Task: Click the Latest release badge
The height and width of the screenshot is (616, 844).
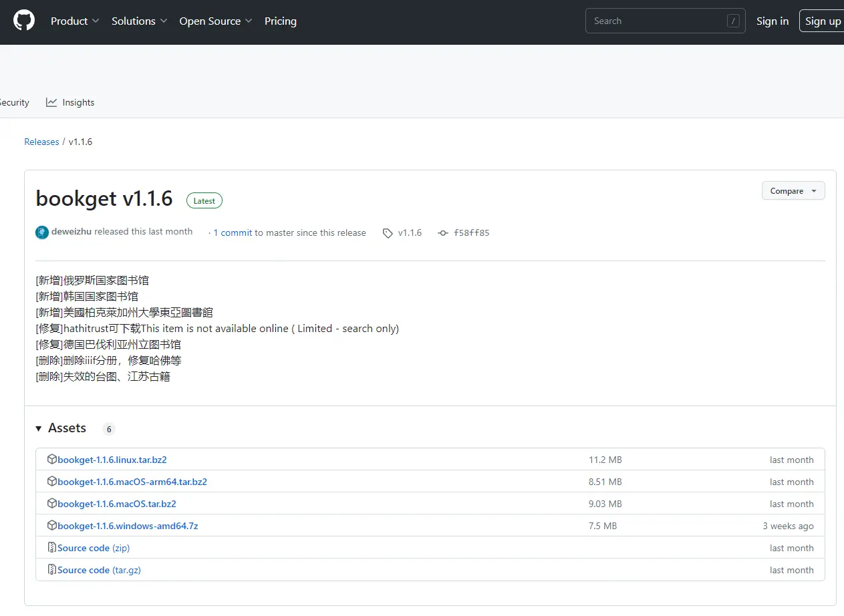Action: (204, 200)
